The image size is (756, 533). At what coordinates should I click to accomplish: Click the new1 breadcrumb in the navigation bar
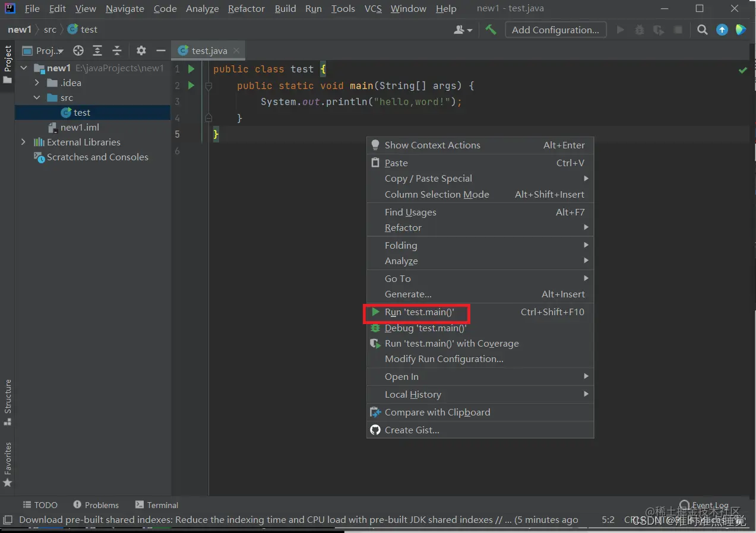point(20,30)
